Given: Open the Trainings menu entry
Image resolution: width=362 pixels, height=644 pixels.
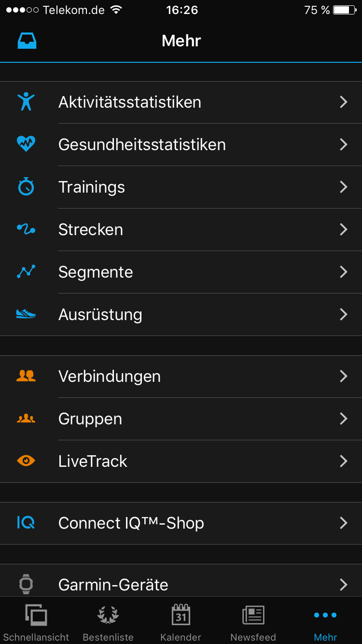Looking at the screenshot, I should [92, 187].
